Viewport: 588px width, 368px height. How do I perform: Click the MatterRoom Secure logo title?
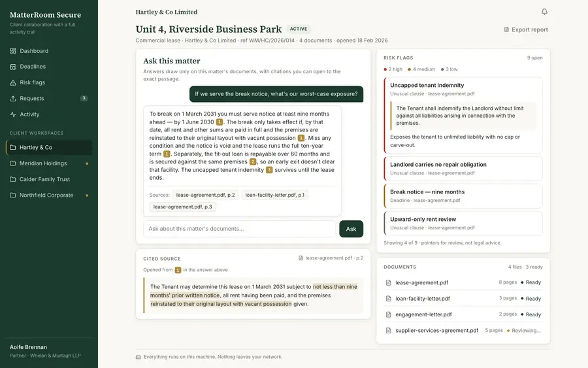45,15
